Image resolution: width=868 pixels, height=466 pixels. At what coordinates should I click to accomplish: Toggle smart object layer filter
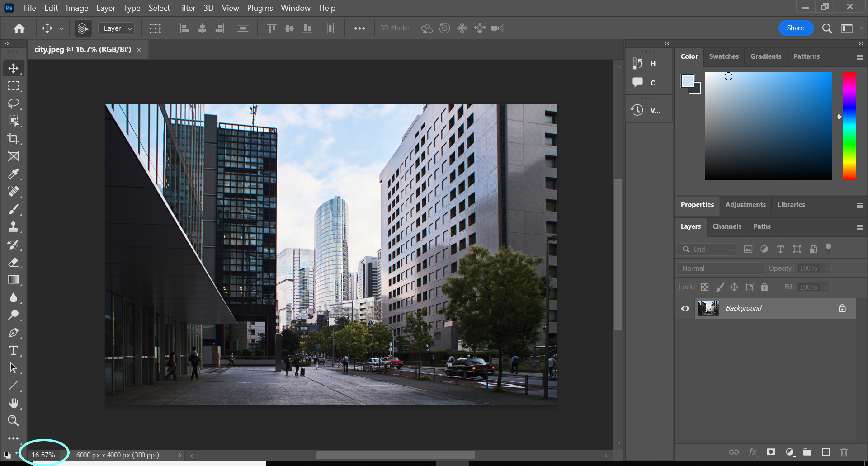pos(813,249)
